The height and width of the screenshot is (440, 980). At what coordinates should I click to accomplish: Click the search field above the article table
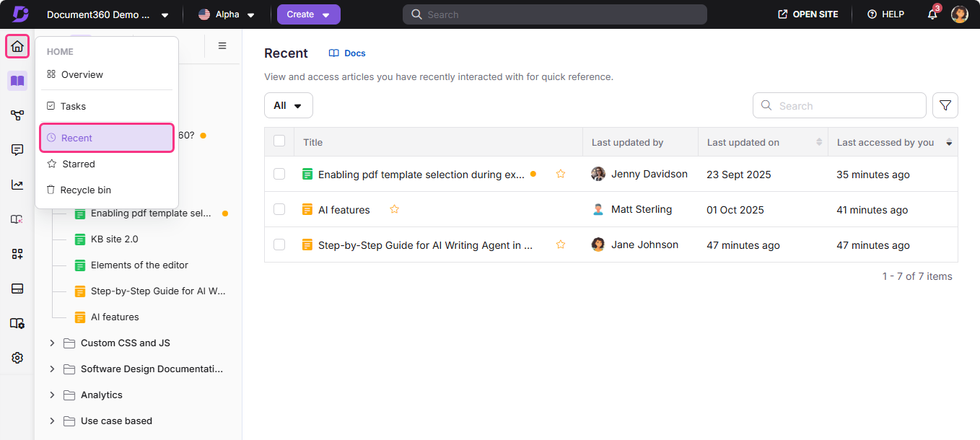point(839,105)
